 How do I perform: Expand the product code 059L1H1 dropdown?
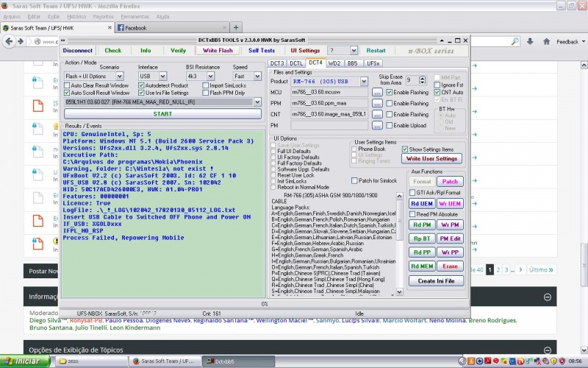tap(257, 102)
